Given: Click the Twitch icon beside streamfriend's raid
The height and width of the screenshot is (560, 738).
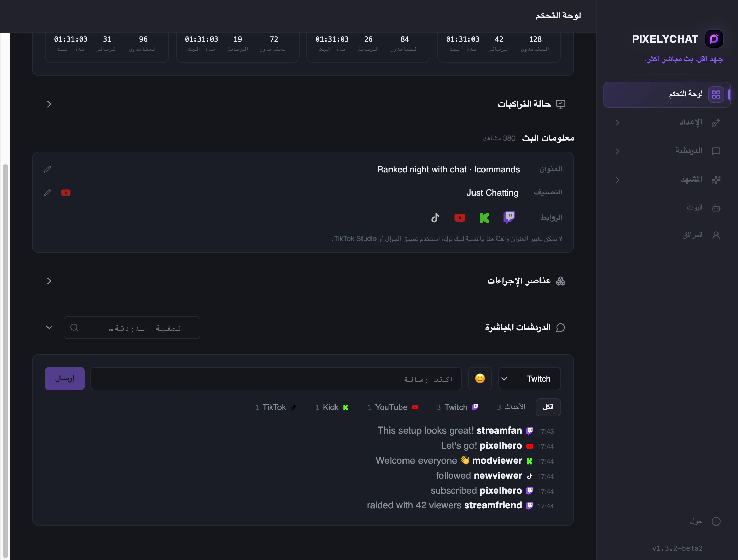Looking at the screenshot, I should [x=530, y=506].
